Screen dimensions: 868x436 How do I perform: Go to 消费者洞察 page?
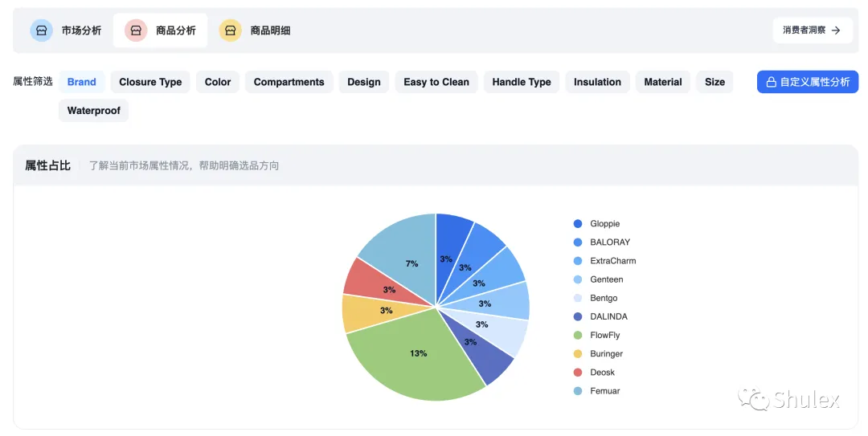[812, 31]
